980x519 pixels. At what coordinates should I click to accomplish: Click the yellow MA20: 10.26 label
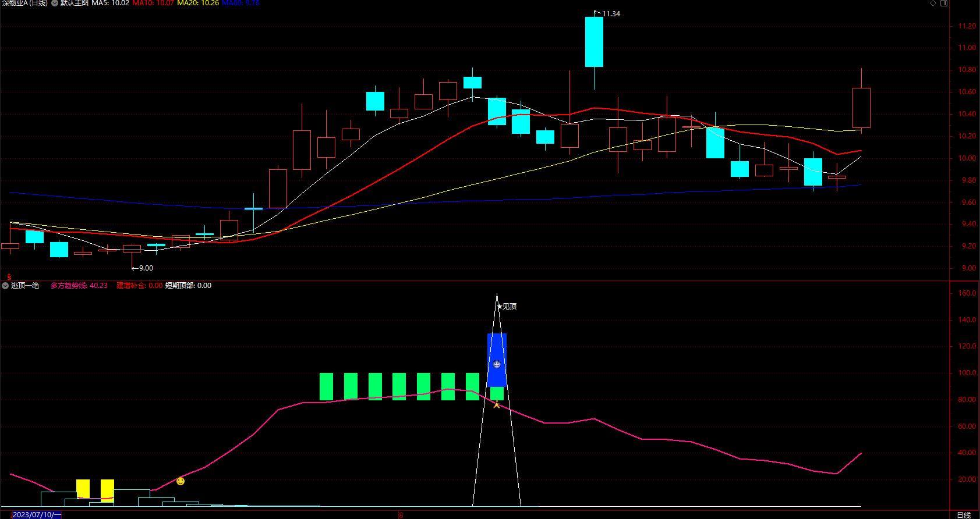tap(198, 3)
